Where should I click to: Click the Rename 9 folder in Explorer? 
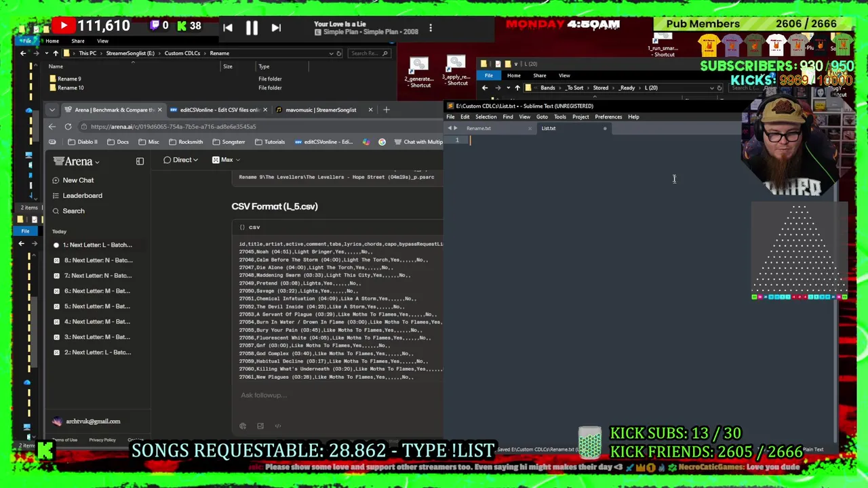click(x=69, y=79)
